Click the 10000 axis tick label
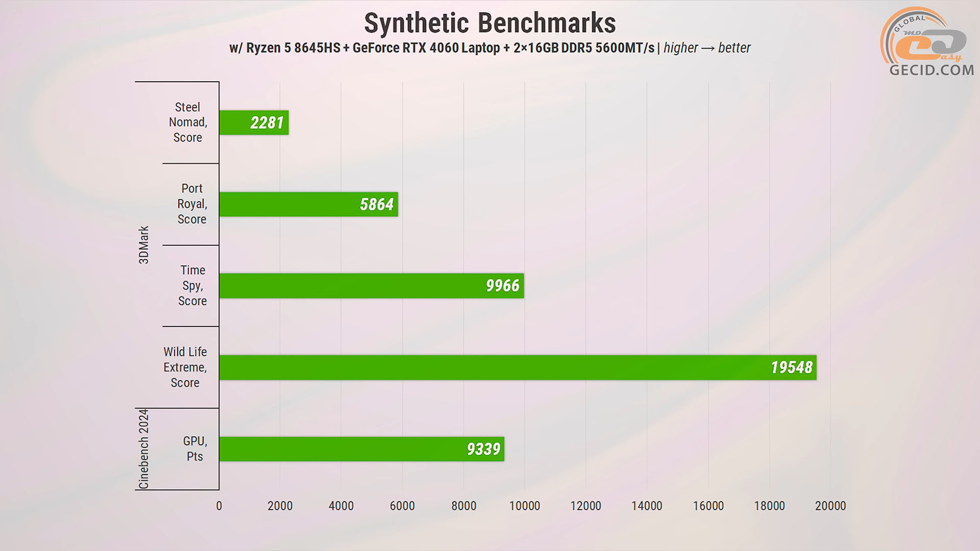This screenshot has height=551, width=980. [x=525, y=506]
